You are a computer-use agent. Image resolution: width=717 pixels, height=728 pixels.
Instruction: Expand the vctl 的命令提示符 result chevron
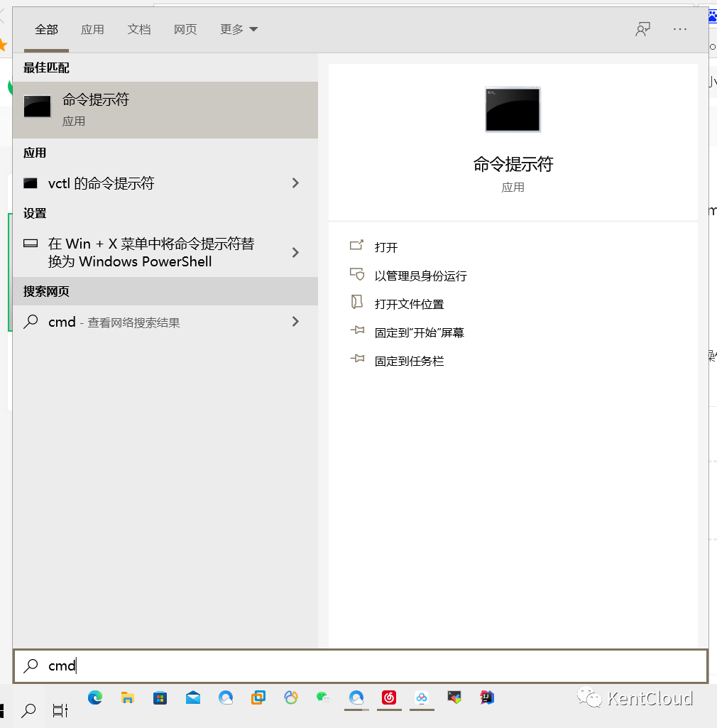point(295,183)
